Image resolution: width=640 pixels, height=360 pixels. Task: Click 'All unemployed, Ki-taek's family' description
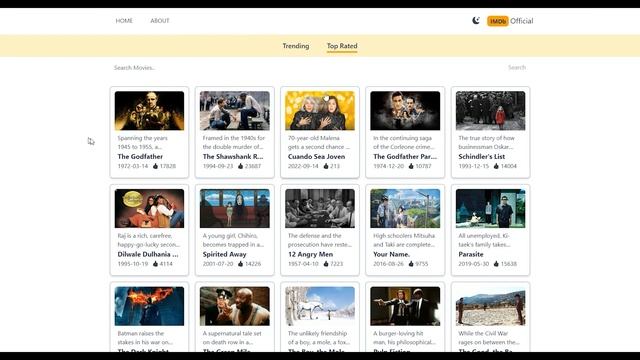tap(484, 240)
